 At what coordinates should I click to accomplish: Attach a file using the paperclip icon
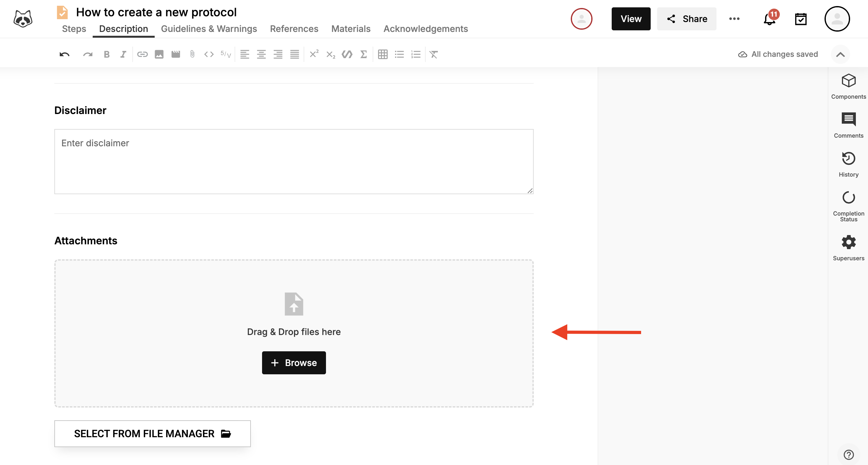(x=192, y=54)
